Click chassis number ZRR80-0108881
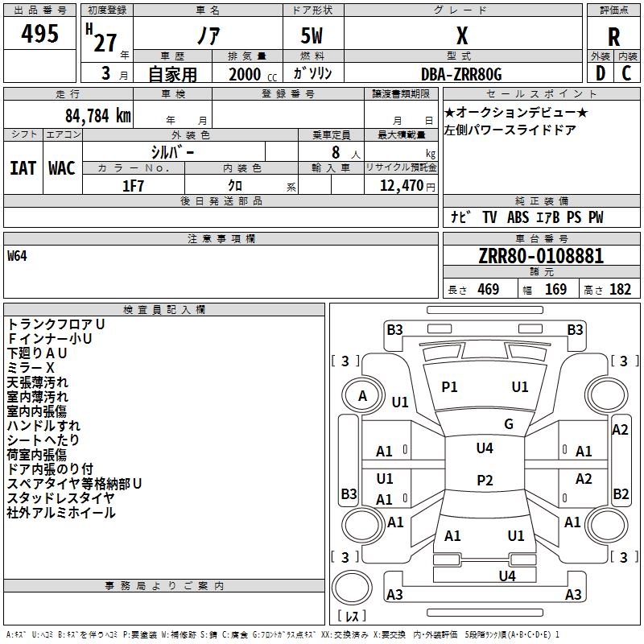 540,257
